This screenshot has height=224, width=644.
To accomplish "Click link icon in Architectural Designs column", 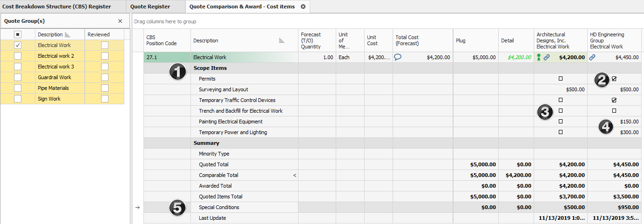I will [x=547, y=57].
